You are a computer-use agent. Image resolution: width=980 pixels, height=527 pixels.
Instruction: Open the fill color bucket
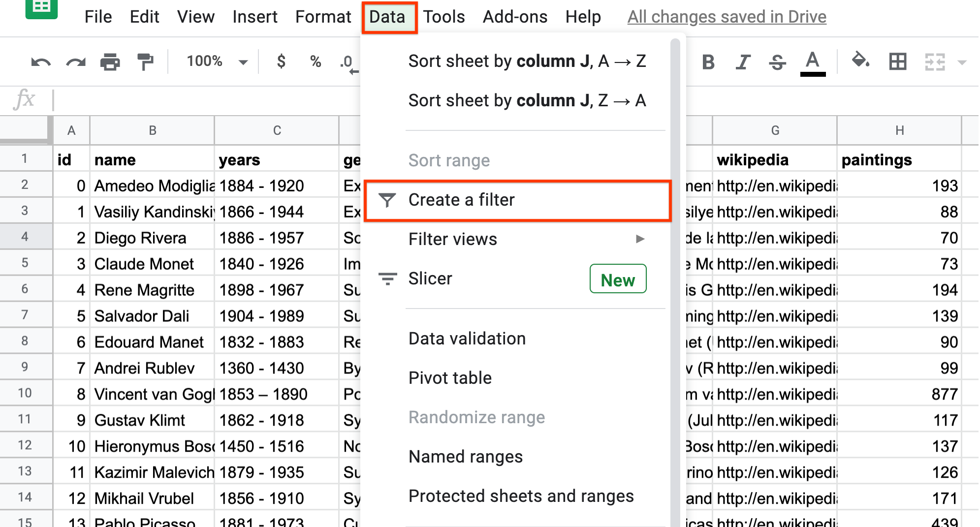pyautogui.click(x=860, y=61)
